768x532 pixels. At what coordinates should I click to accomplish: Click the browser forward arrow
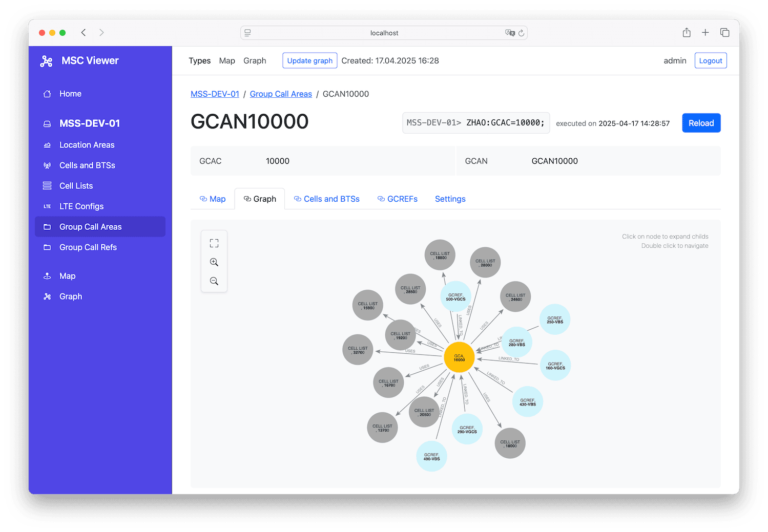[101, 33]
